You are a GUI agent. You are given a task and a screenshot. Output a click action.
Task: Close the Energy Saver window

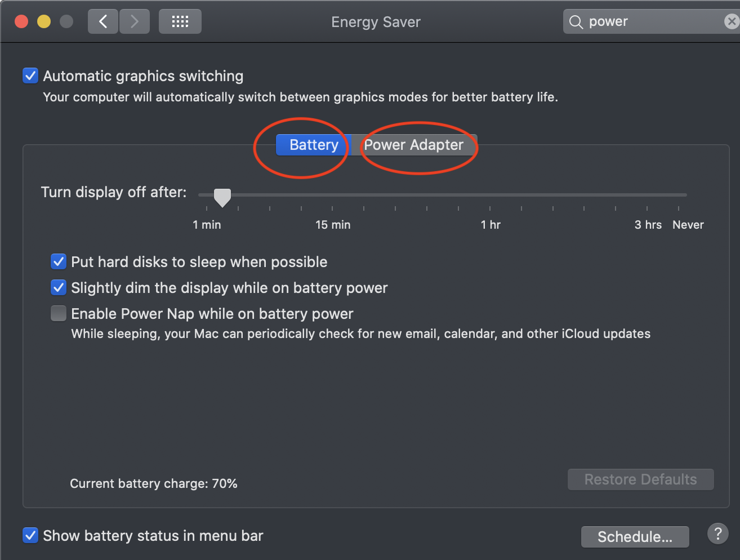coord(21,22)
